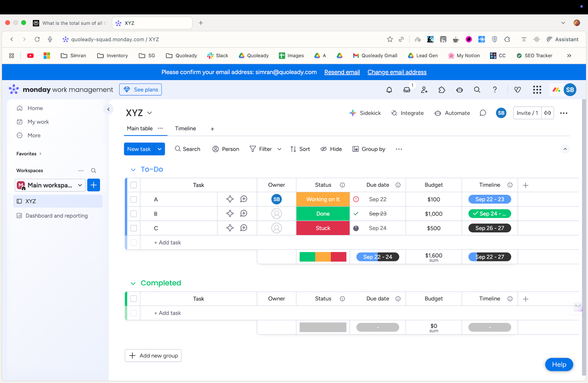Screen dimensions: 588x383
Task: Switch to the Timeline tab
Action: pos(185,128)
